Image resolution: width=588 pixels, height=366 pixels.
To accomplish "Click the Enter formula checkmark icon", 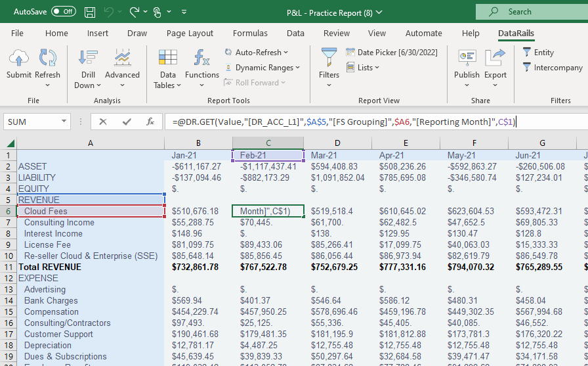I will point(127,122).
